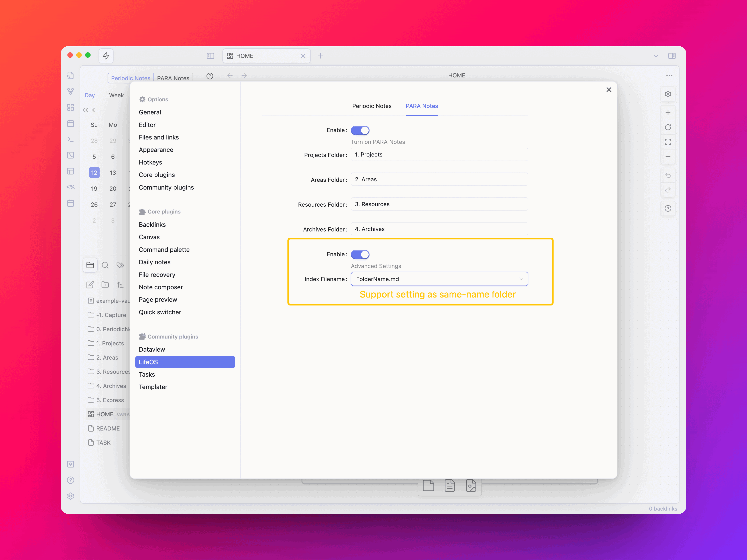
Task: Click the new note pencil icon
Action: (90, 285)
